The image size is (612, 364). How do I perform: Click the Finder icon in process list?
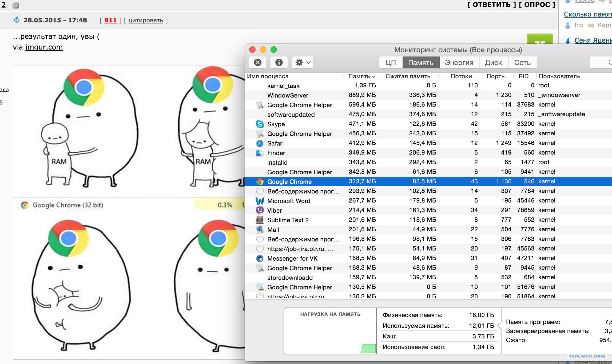point(260,153)
